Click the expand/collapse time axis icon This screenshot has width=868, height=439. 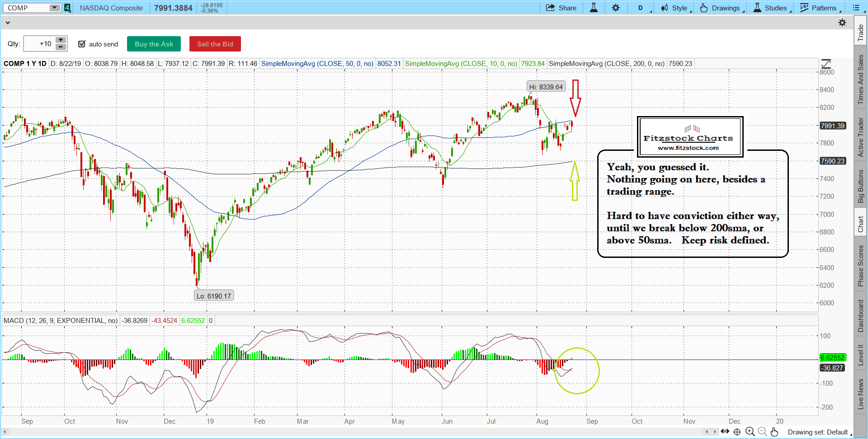(x=725, y=431)
